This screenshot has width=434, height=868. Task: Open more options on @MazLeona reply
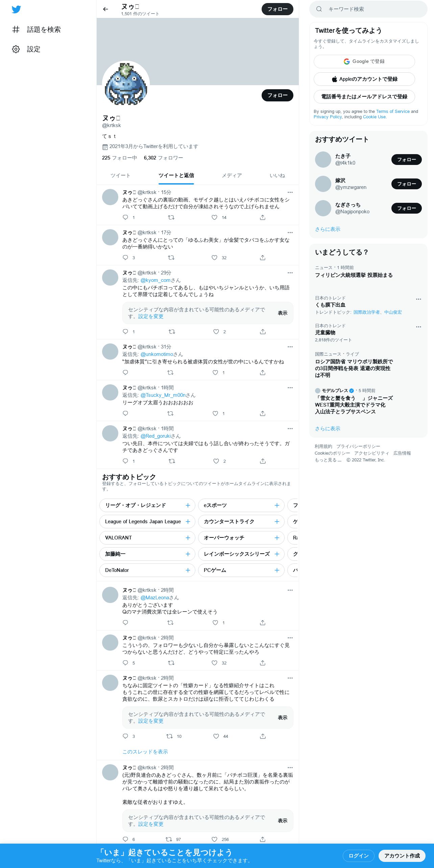click(x=290, y=590)
